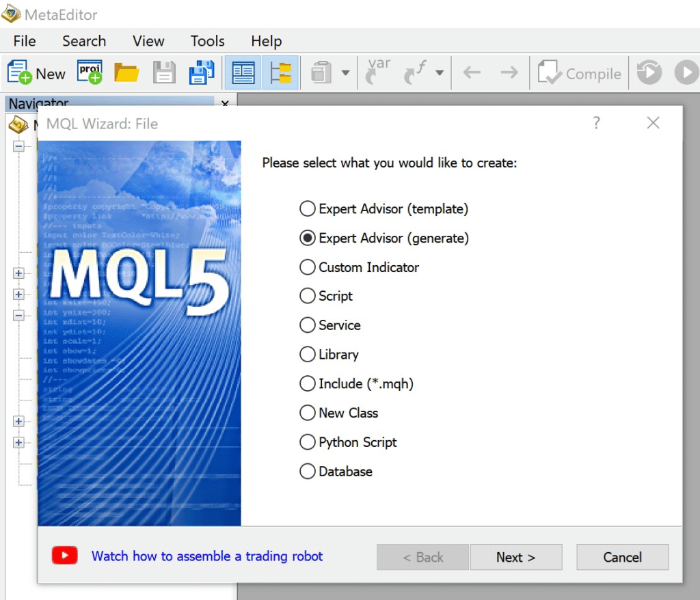
Task: Toggle the Toolbox tree panel icon
Action: (x=280, y=72)
